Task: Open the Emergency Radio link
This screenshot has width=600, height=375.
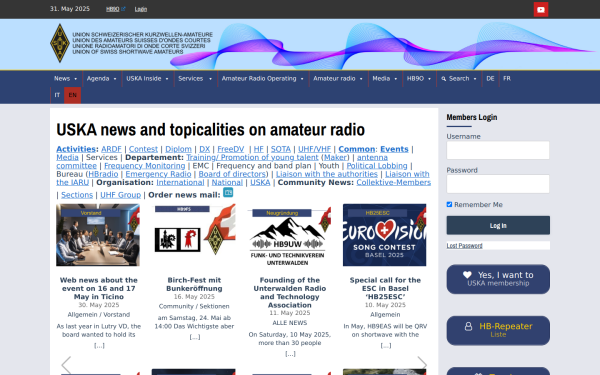Action: coord(158,174)
